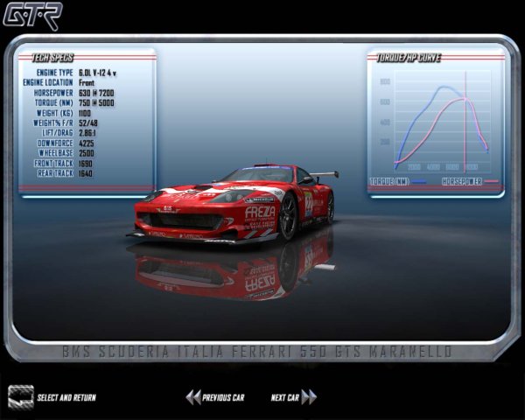Click the Horsepower 630 @ 7200 spec row

pos(79,92)
